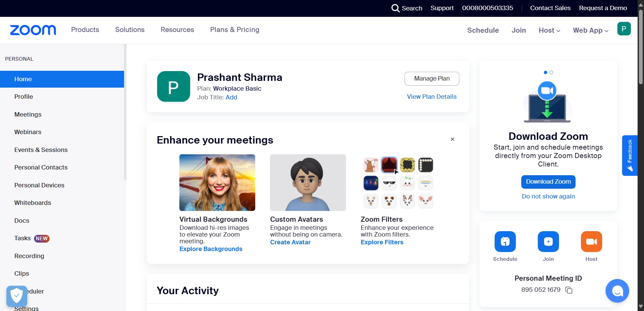
Task: Open the chat bubble assistant
Action: pos(617,291)
